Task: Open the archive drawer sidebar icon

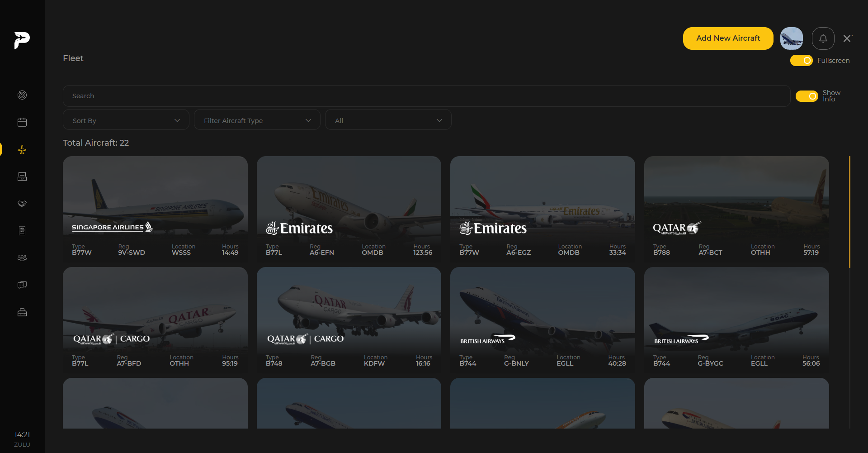Action: (x=22, y=176)
